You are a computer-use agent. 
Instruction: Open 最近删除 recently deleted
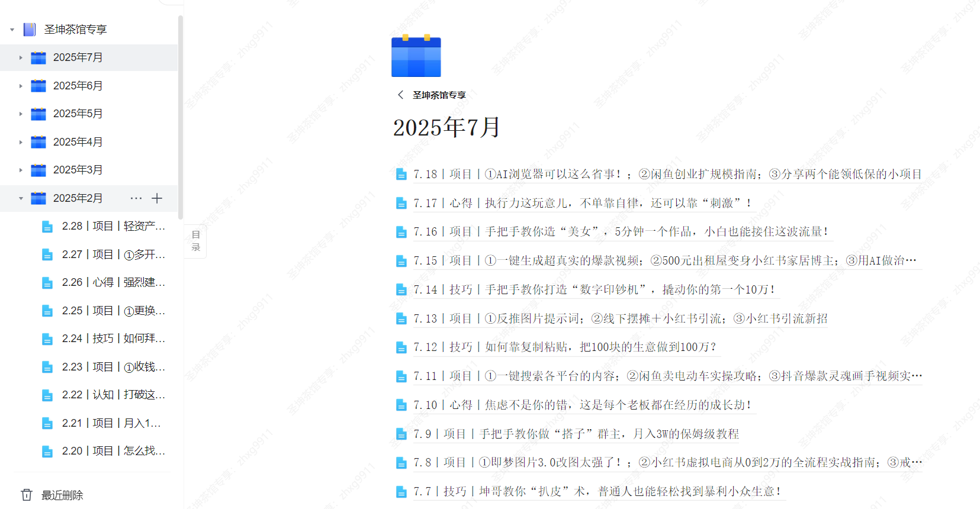point(62,495)
